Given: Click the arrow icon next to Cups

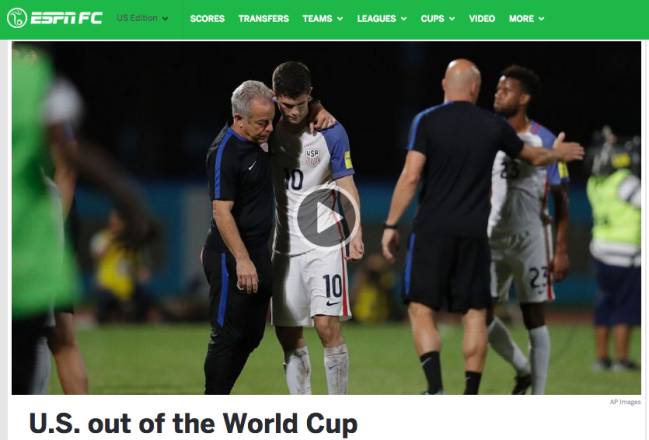Looking at the screenshot, I should [x=452, y=19].
